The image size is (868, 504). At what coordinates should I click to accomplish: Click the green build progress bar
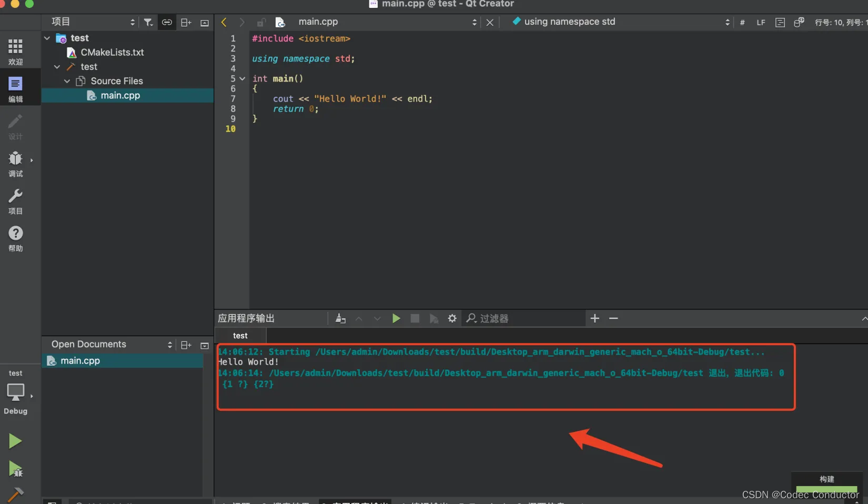click(826, 489)
